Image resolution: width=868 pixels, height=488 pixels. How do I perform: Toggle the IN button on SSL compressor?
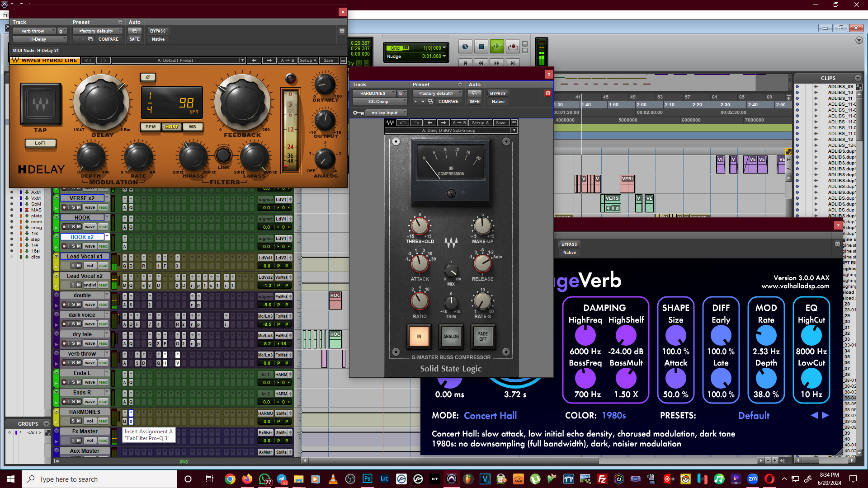coord(419,337)
